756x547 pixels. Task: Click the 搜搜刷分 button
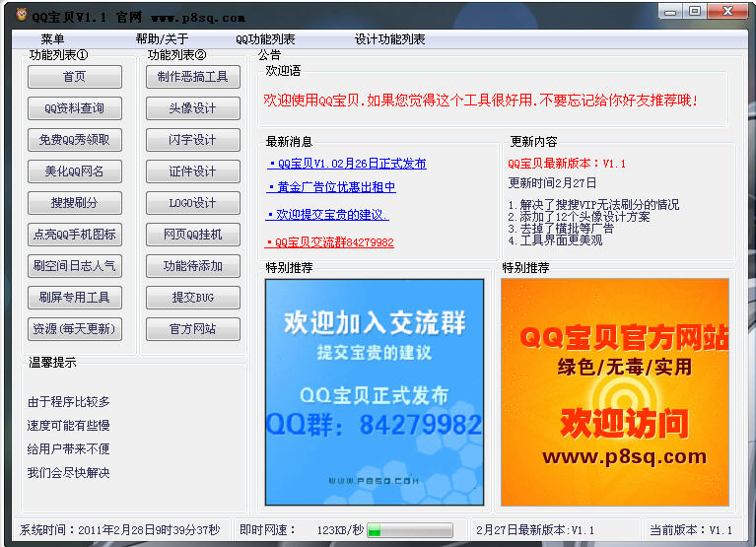coord(75,203)
